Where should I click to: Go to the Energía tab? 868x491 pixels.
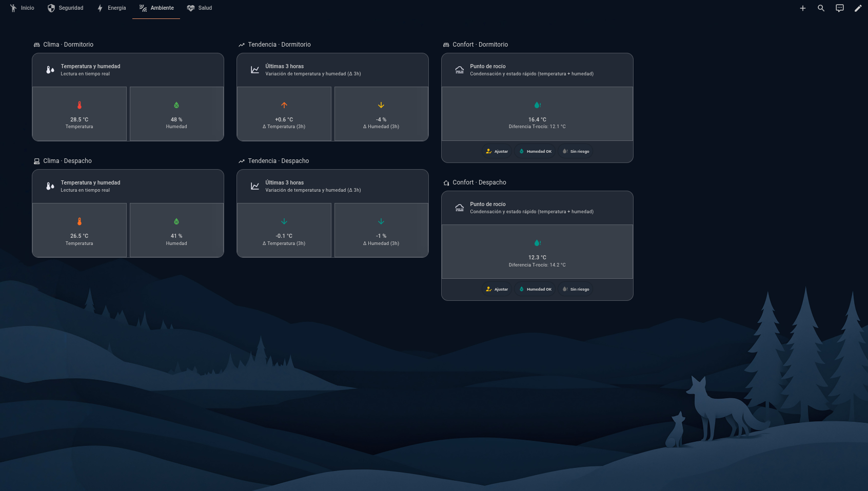pyautogui.click(x=111, y=8)
